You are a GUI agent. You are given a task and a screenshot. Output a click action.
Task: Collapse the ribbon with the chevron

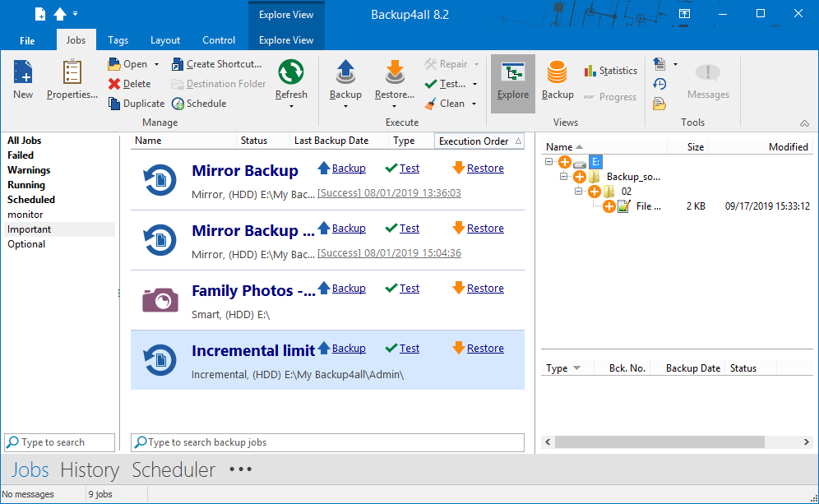click(804, 123)
